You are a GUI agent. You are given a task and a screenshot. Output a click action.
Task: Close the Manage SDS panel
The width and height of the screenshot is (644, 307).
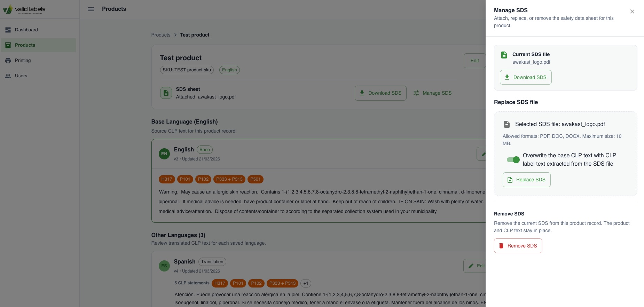(632, 11)
